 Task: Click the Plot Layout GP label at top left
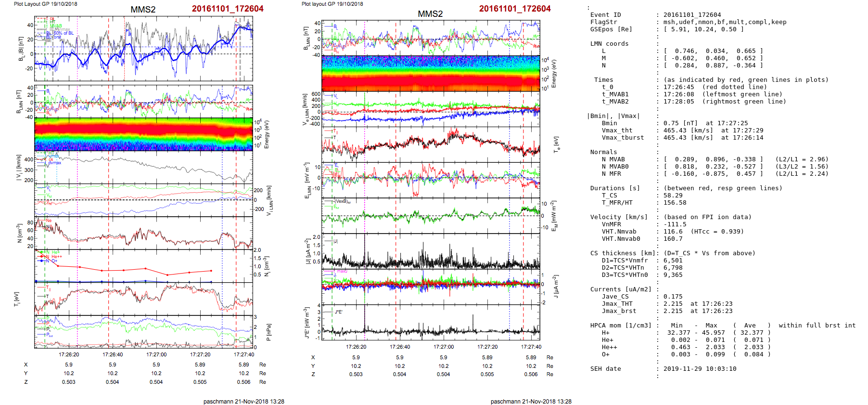(x=45, y=4)
